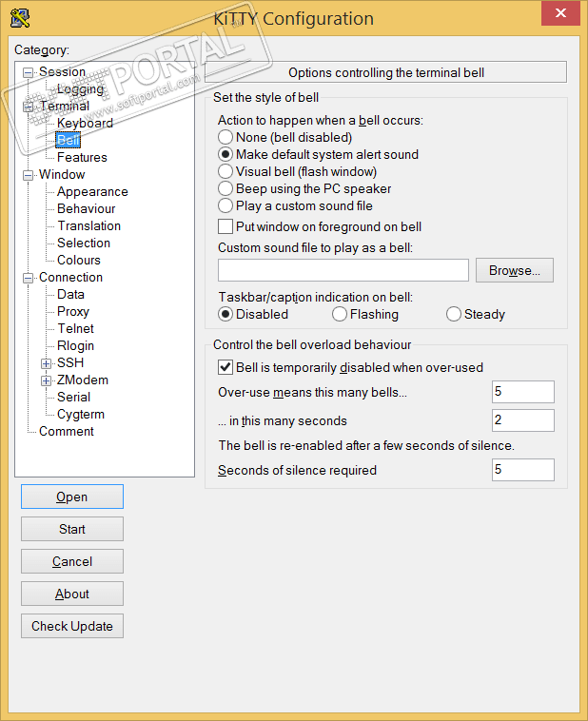Go to Translation settings
This screenshot has width=588, height=721.
(88, 225)
